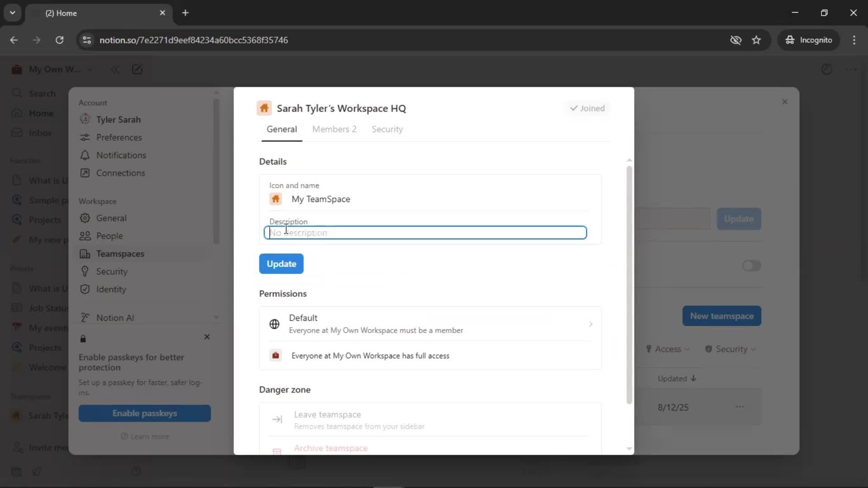
Task: Click the Learn more link
Action: (145, 436)
